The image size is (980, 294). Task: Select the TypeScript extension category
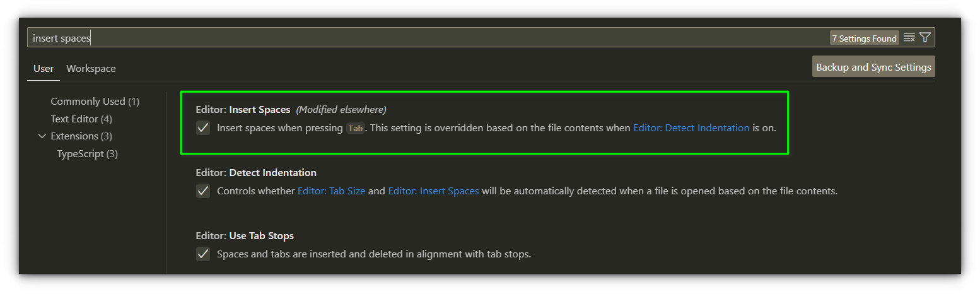coord(87,154)
